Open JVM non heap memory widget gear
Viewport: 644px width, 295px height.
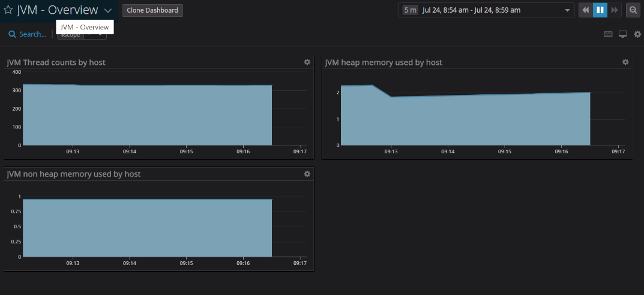pos(307,174)
